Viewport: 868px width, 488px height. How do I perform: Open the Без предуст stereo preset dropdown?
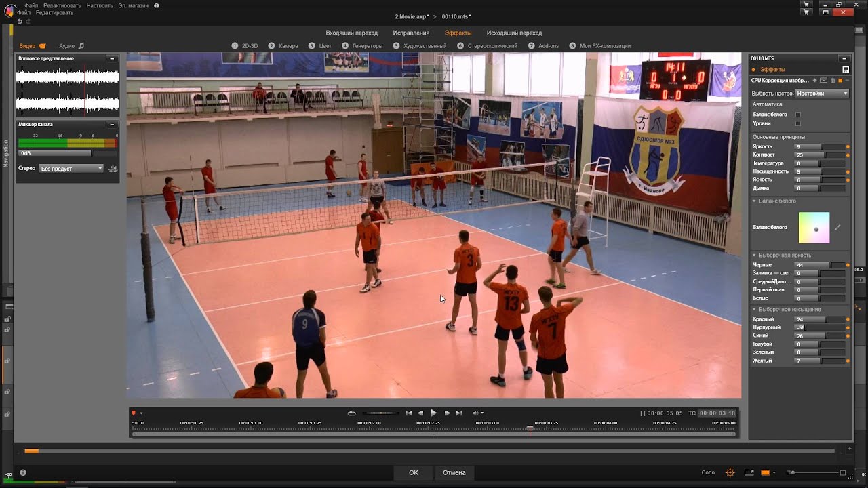71,168
